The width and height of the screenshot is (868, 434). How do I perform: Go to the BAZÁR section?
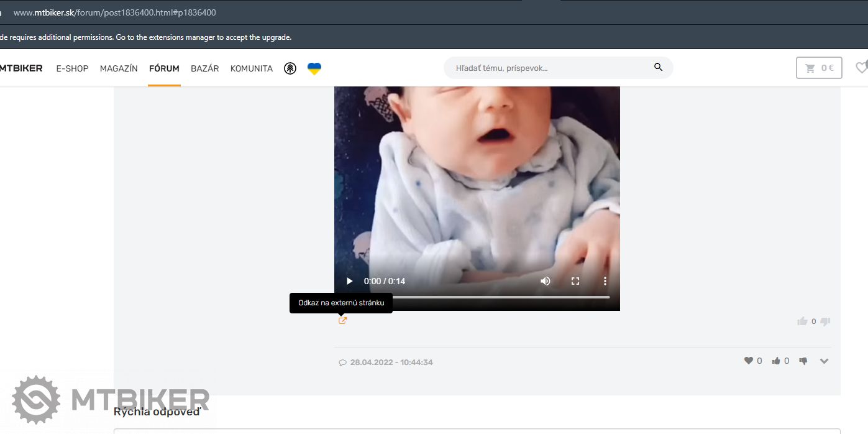click(205, 68)
